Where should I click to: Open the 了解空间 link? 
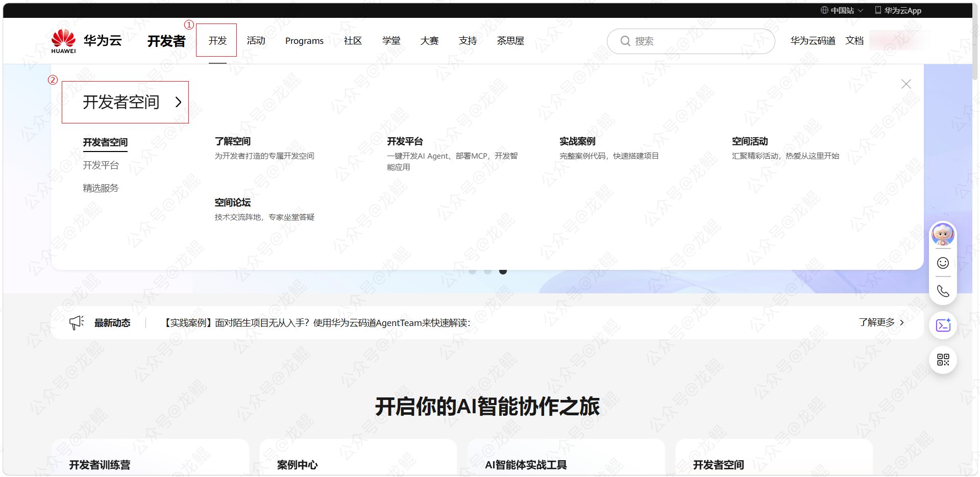(x=233, y=141)
